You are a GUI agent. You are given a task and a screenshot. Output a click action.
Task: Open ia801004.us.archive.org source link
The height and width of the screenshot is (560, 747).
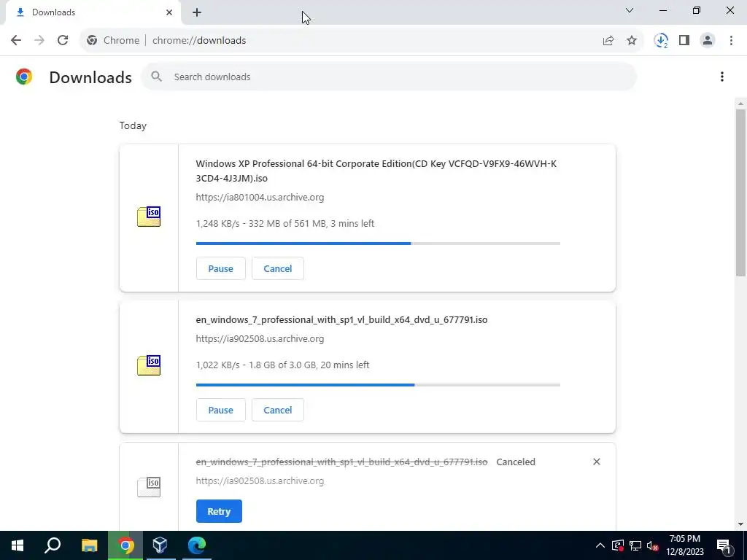coord(260,197)
